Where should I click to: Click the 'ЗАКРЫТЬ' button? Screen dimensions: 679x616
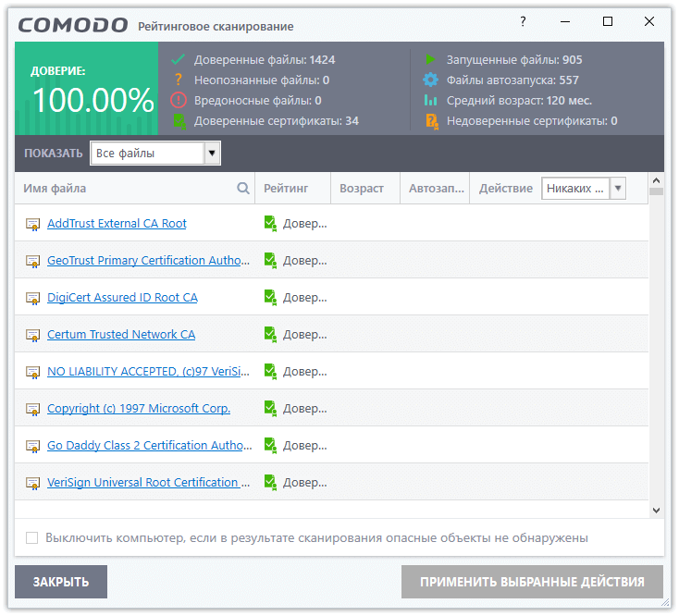coord(61,582)
